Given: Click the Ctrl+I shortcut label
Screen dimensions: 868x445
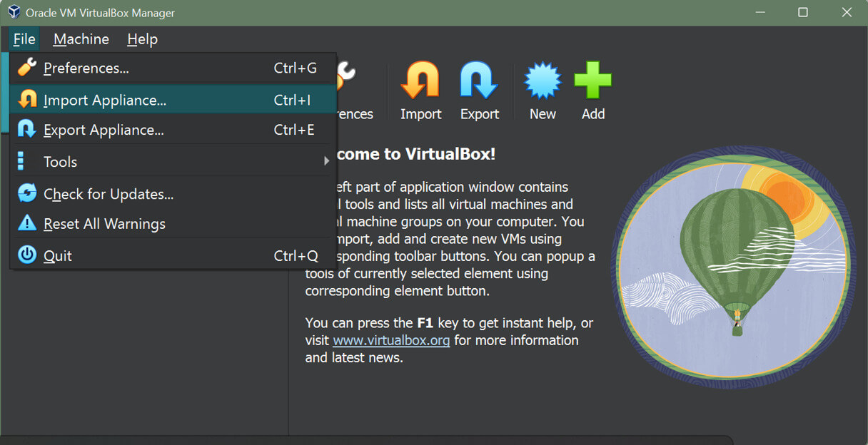Looking at the screenshot, I should (x=292, y=101).
